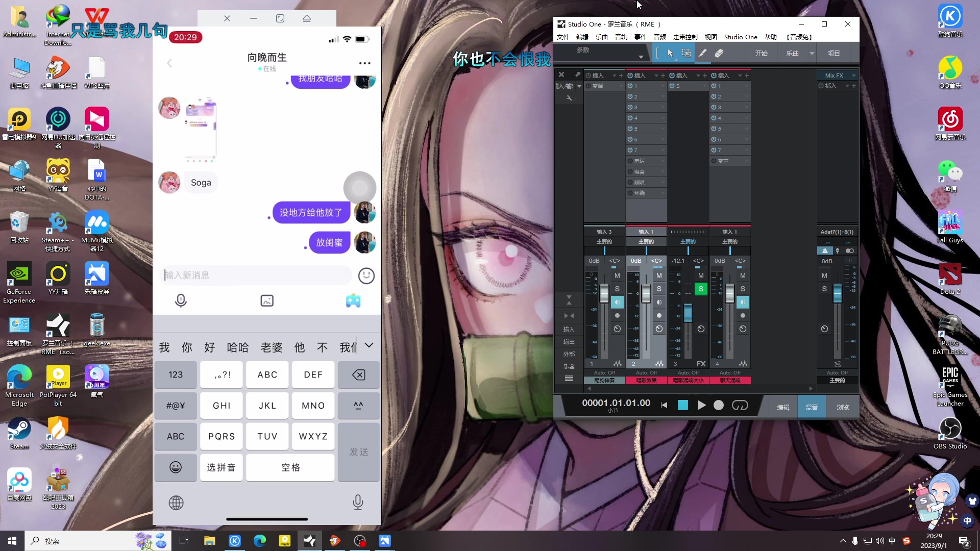Viewport: 980px width, 551px height.
Task: Open the 音轨 menu
Action: [621, 37]
